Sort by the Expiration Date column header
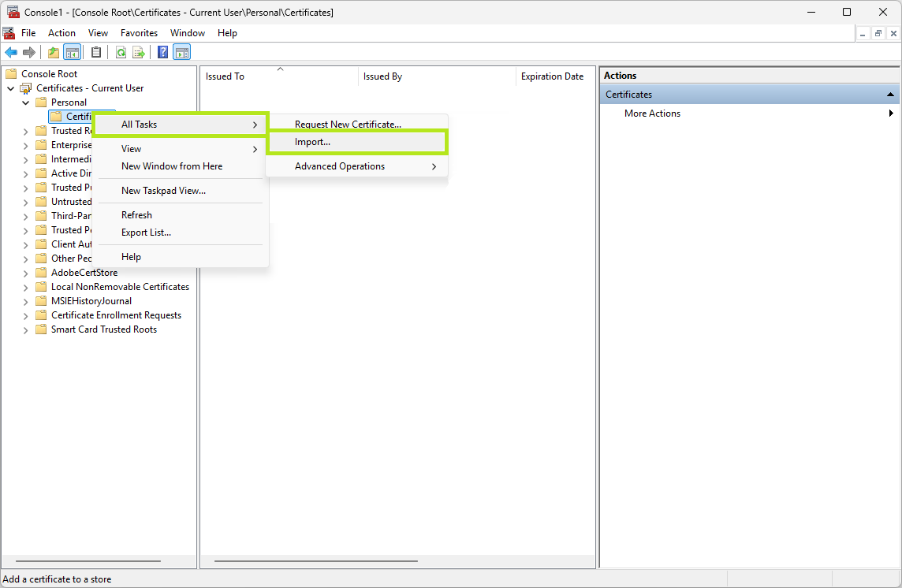The image size is (902, 588). coord(555,76)
